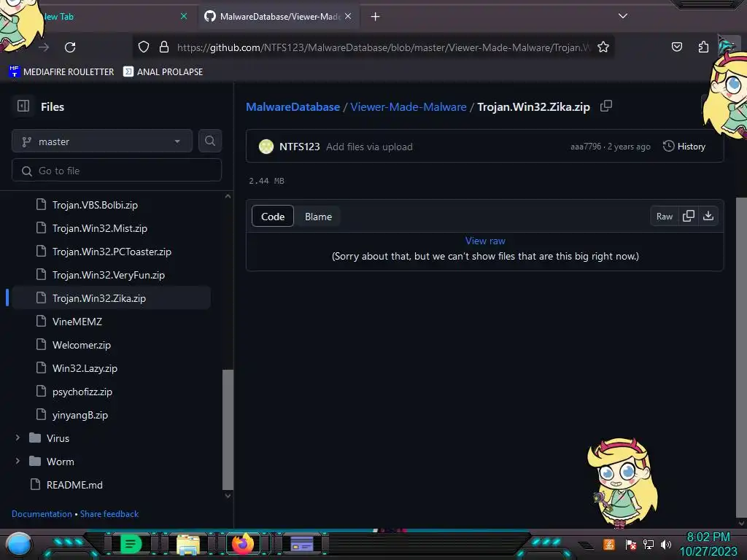This screenshot has width=747, height=560.
Task: Bookmark this page with the star icon
Action: [x=603, y=47]
